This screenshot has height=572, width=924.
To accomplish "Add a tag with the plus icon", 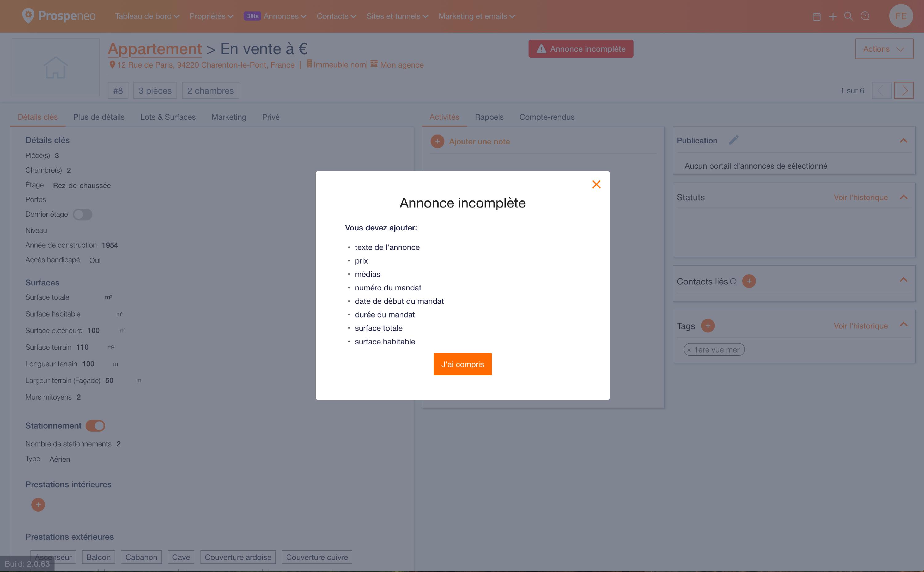I will [x=707, y=326].
